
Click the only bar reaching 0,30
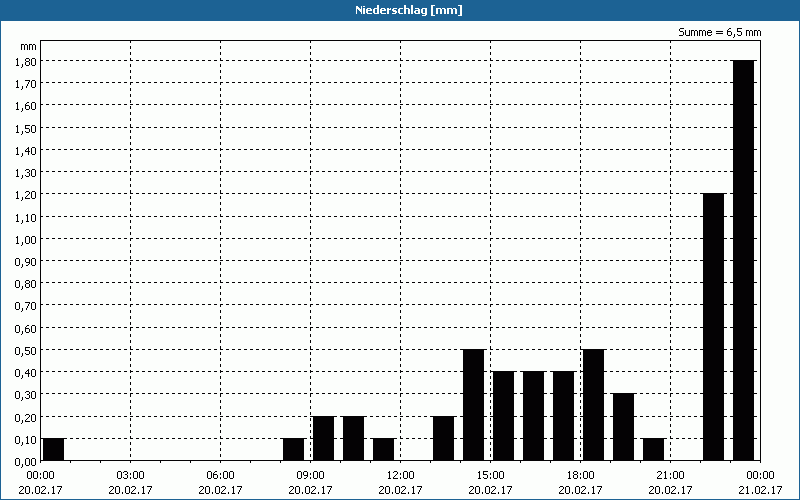pyautogui.click(x=623, y=427)
